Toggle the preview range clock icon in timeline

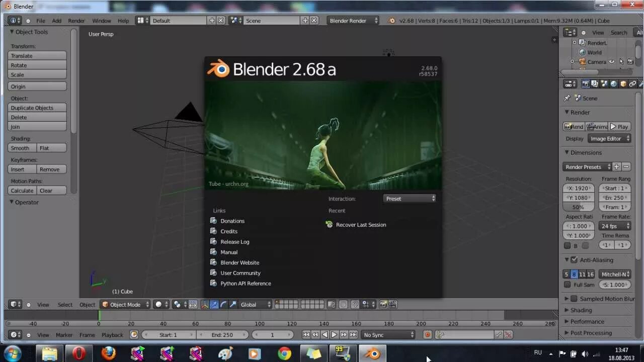(x=134, y=335)
